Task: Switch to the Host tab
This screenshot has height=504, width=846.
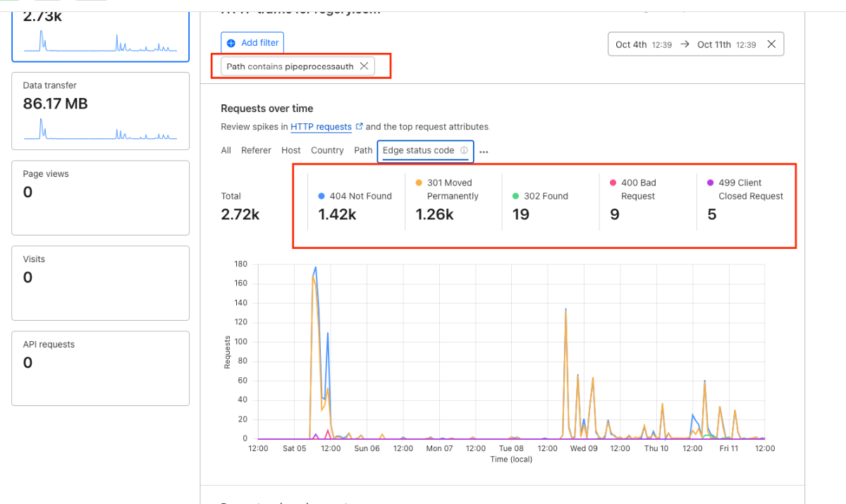Action: (x=291, y=150)
